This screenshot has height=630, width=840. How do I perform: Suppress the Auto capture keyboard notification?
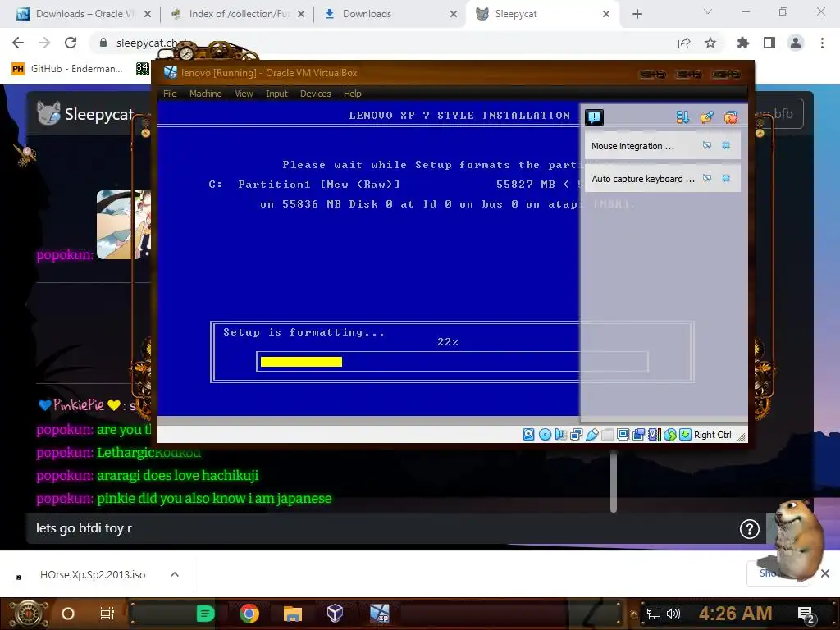point(707,178)
